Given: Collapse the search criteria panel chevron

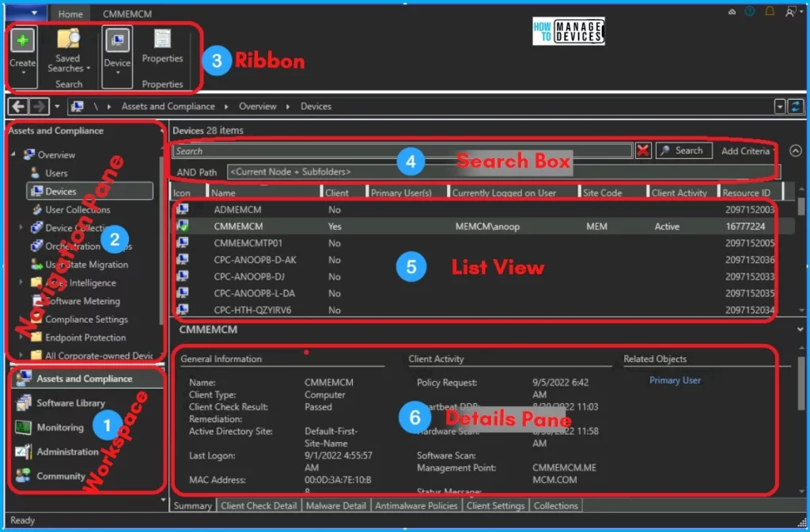Looking at the screenshot, I should (x=795, y=151).
